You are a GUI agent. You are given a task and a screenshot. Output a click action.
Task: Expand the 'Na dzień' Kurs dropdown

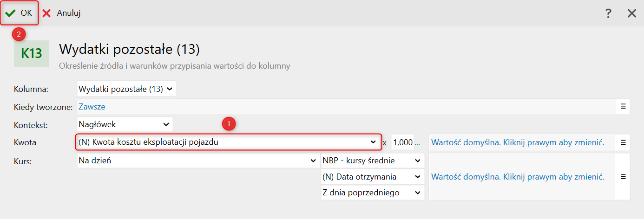(x=197, y=161)
